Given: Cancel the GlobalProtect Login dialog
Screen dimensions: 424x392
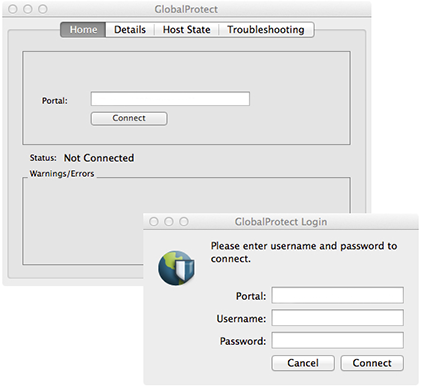Looking at the screenshot, I should tap(303, 363).
